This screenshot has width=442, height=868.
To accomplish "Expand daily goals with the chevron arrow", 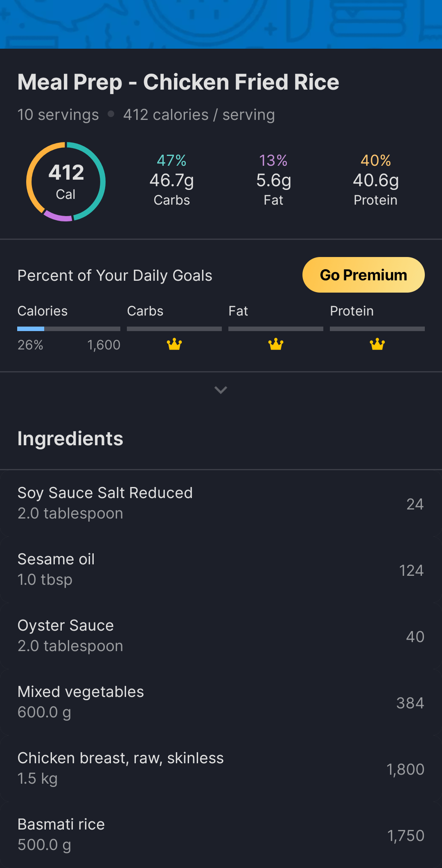I will pyautogui.click(x=221, y=390).
